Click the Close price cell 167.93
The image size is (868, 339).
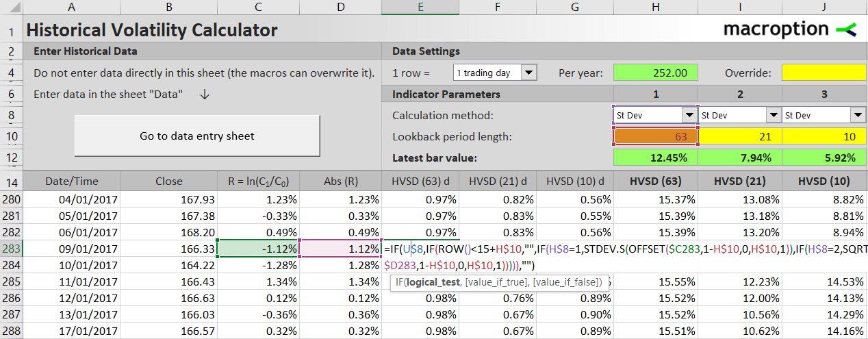168,199
